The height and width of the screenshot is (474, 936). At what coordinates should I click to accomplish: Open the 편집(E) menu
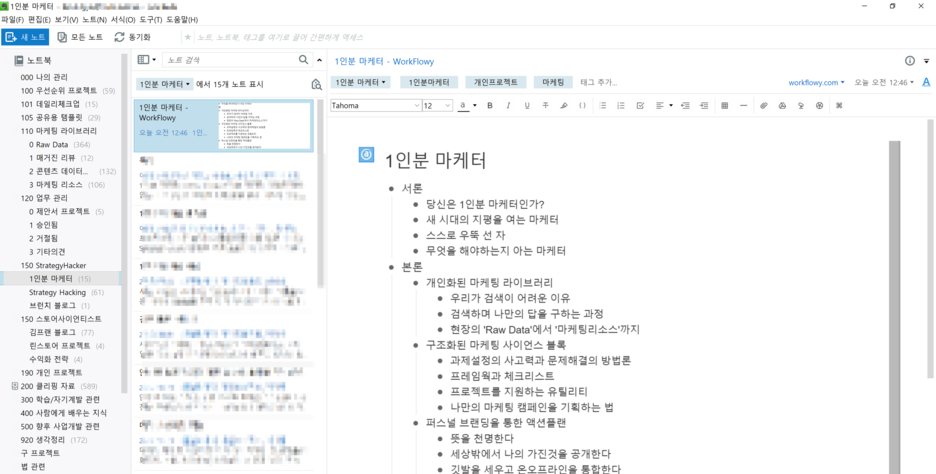[x=39, y=20]
